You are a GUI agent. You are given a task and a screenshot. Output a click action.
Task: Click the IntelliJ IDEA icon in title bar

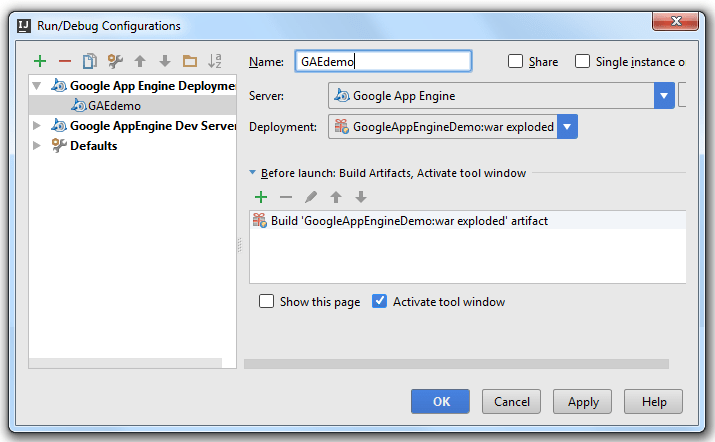(24, 26)
